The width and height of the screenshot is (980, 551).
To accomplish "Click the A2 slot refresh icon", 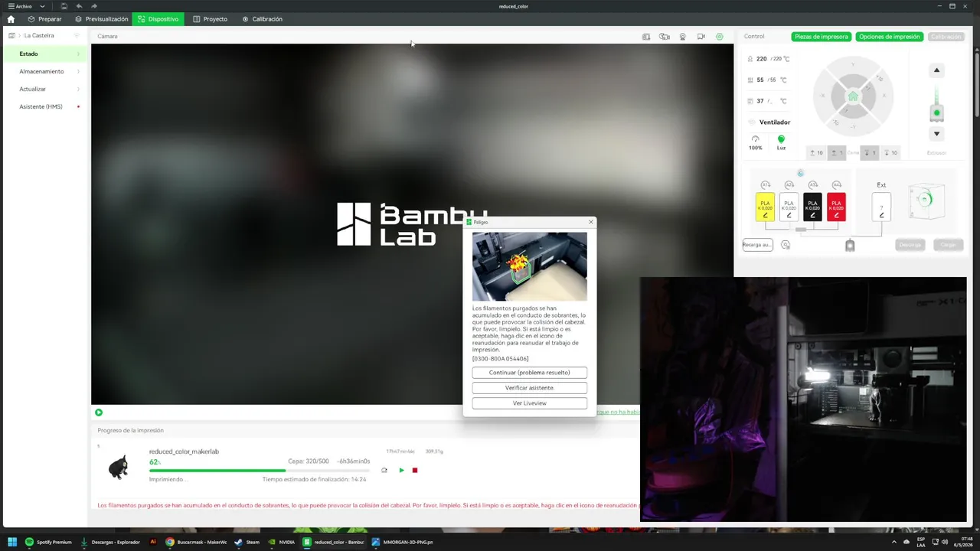I will [x=789, y=185].
